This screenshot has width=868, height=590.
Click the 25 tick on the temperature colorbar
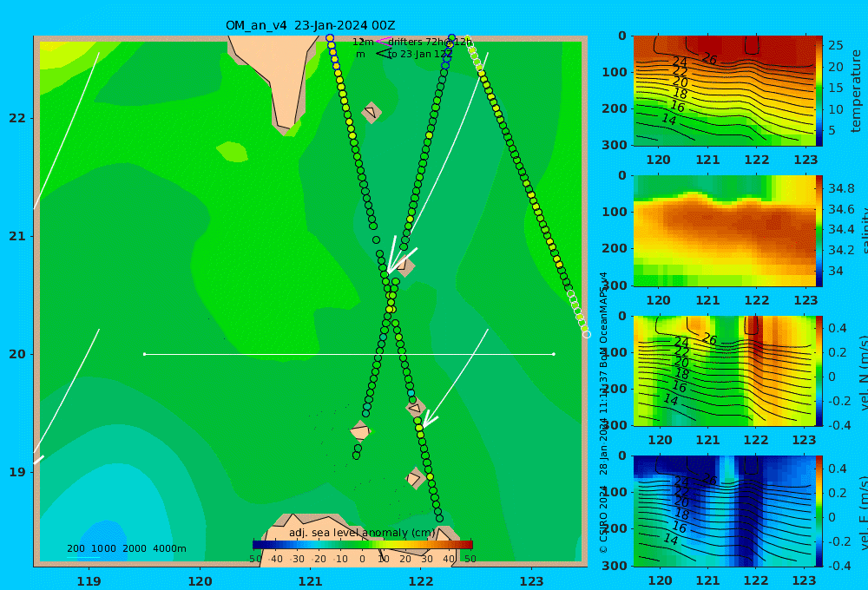[x=836, y=45]
